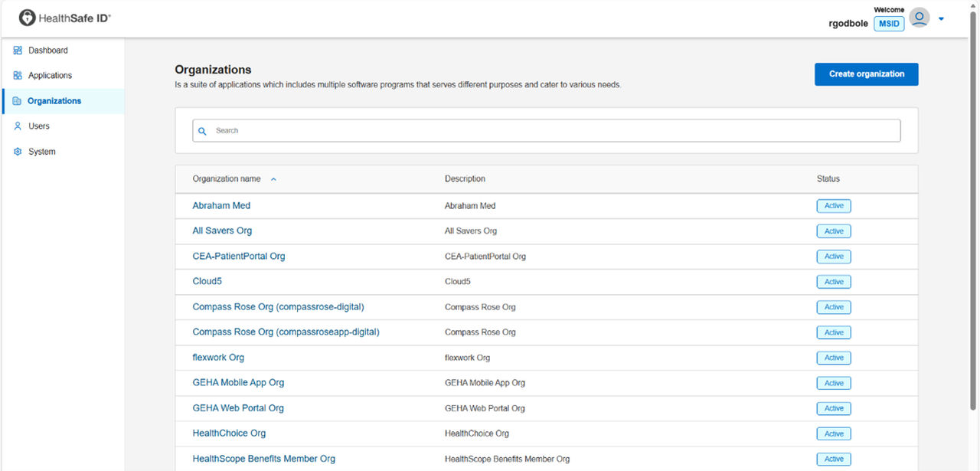Click Active badge for GEHA Web Portal Org
Viewport: 980px width, 471px height.
pyautogui.click(x=834, y=408)
